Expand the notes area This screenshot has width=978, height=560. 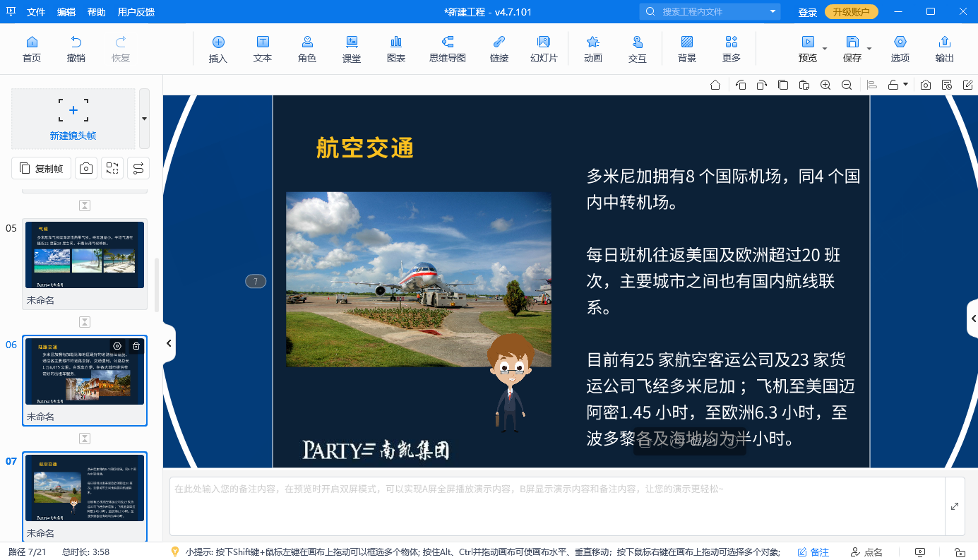955,506
